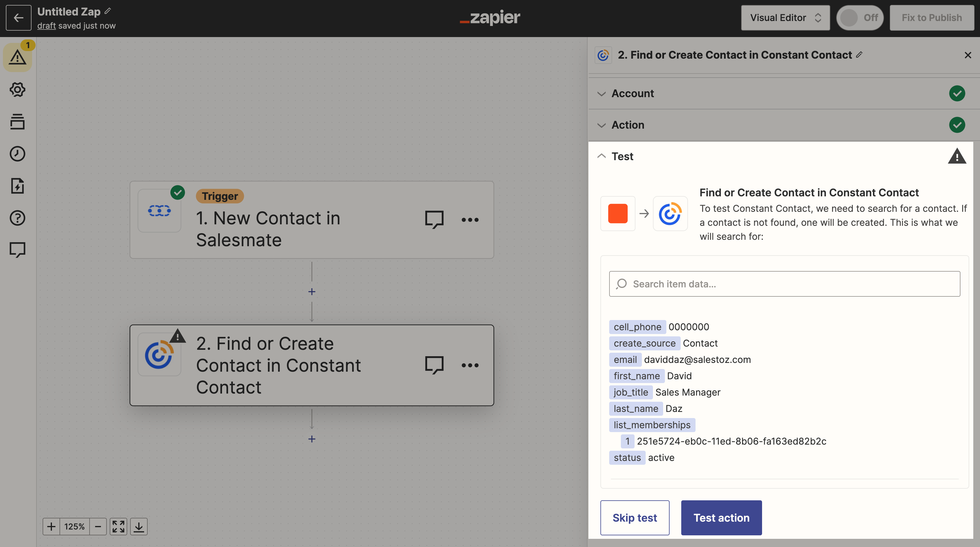Image resolution: width=980 pixels, height=547 pixels.
Task: Click the Skip test button
Action: tap(635, 518)
